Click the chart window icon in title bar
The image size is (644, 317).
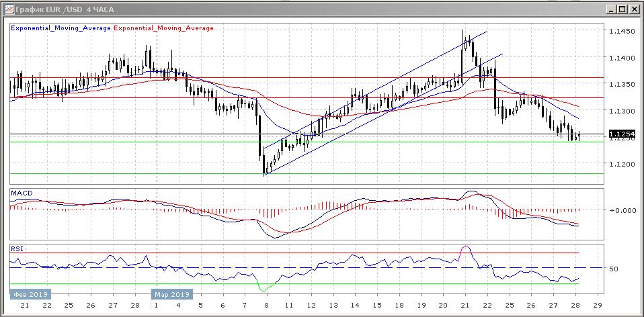(x=8, y=9)
